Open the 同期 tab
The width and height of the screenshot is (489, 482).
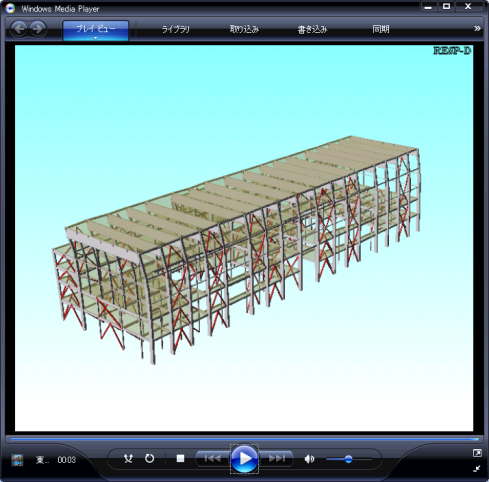(x=381, y=29)
